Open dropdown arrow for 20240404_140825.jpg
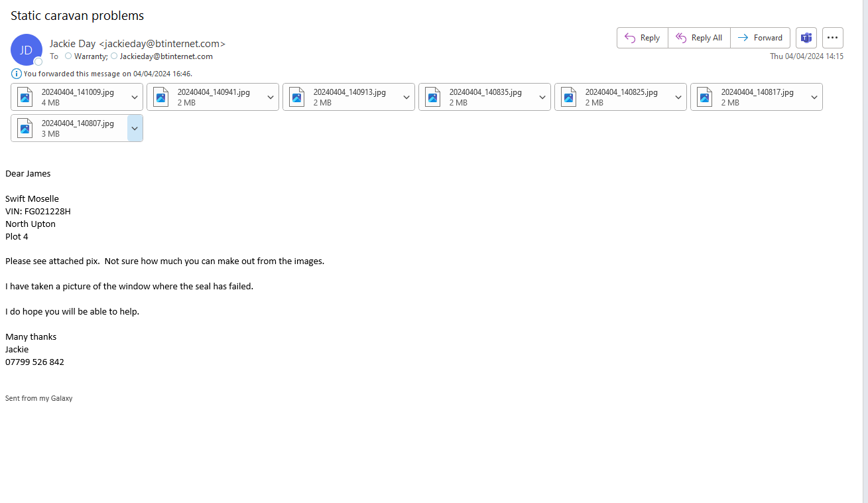Viewport: 868px width, 503px height. coord(678,97)
